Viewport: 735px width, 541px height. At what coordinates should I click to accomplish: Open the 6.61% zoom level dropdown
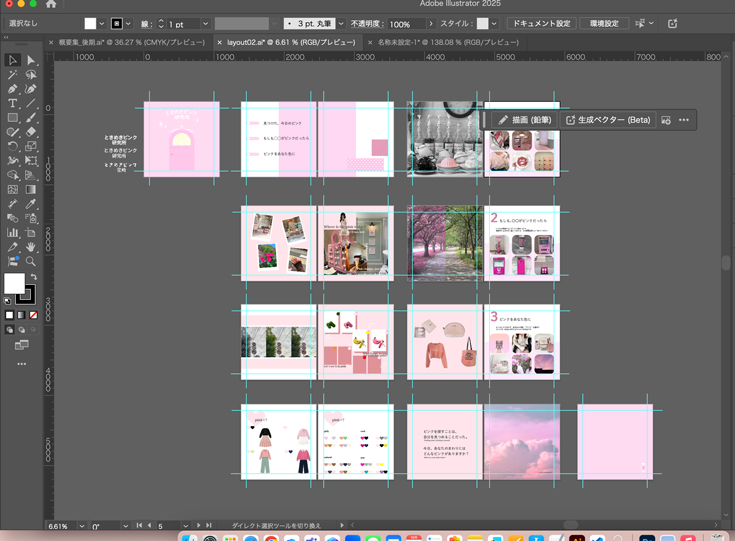82,525
